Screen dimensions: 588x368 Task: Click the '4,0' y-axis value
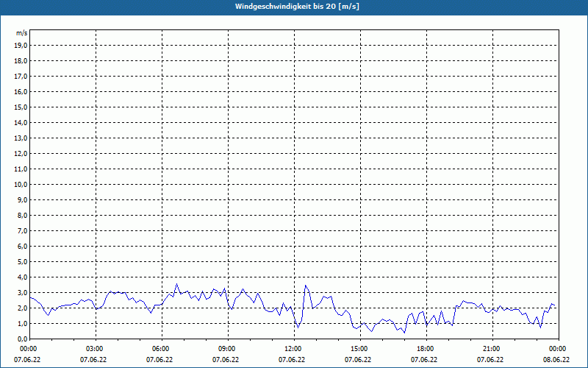[22, 277]
